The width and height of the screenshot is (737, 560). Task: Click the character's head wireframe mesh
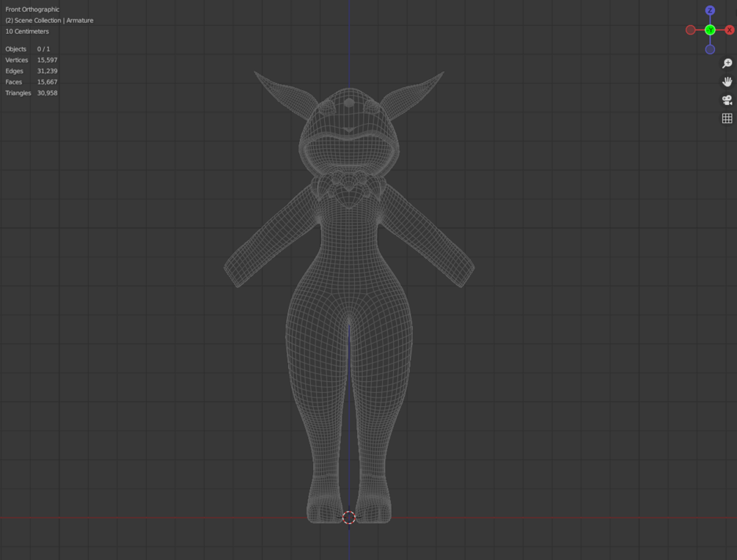tap(349, 134)
